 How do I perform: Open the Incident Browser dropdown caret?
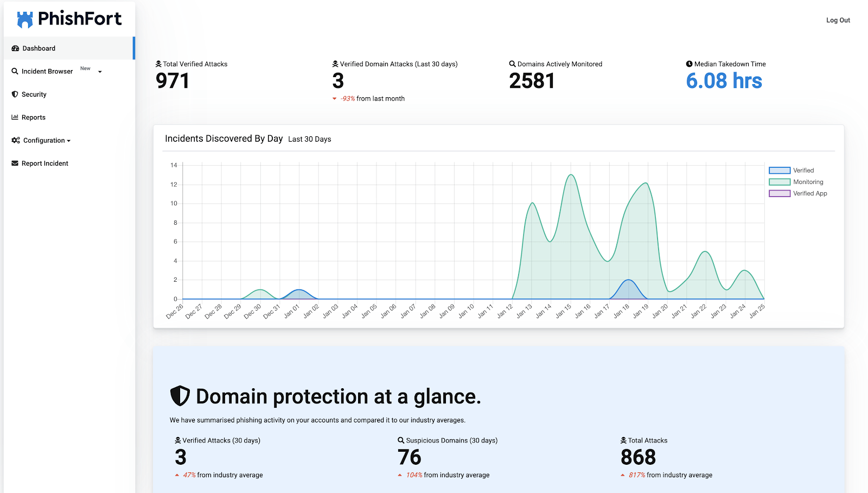point(99,72)
